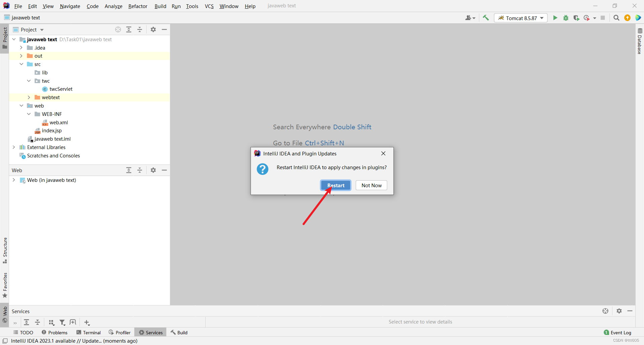Click Not Now in the updates dialog
The image size is (644, 345).
[371, 185]
